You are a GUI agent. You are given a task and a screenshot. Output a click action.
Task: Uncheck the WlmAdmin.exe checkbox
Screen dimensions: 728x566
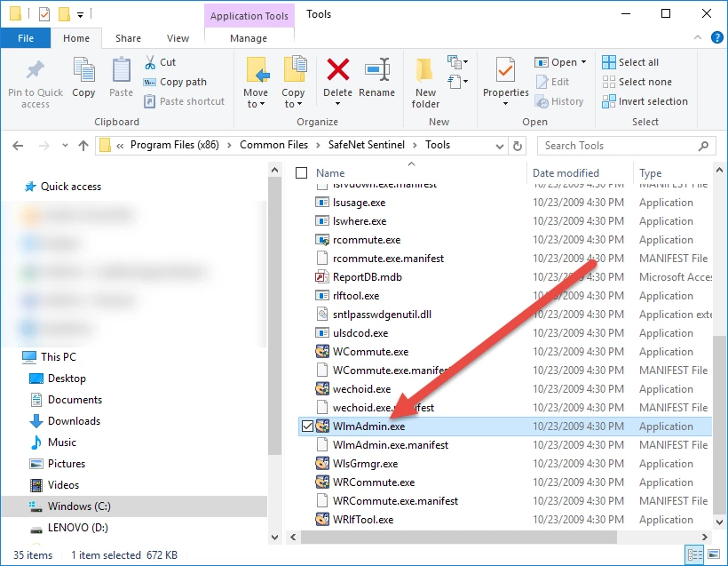307,426
